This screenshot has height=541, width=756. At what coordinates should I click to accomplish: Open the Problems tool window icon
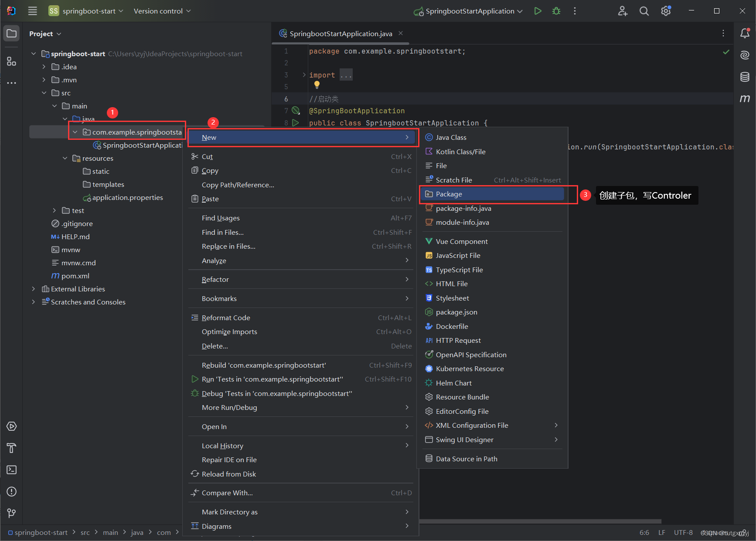[x=12, y=491]
